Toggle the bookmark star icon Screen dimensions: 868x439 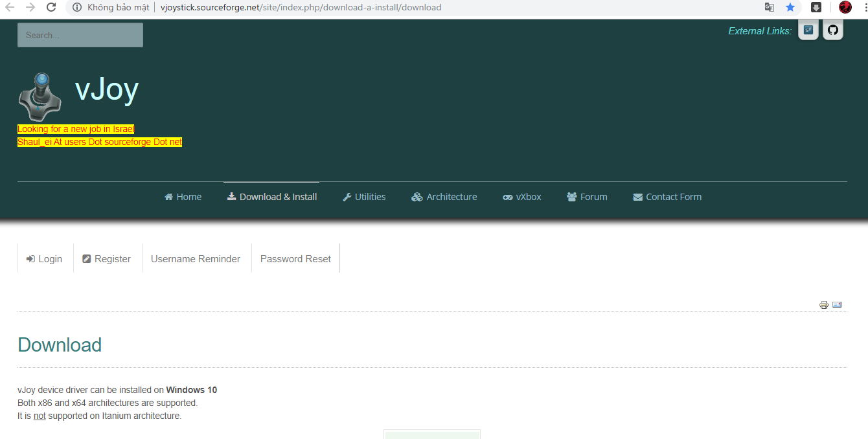tap(790, 7)
